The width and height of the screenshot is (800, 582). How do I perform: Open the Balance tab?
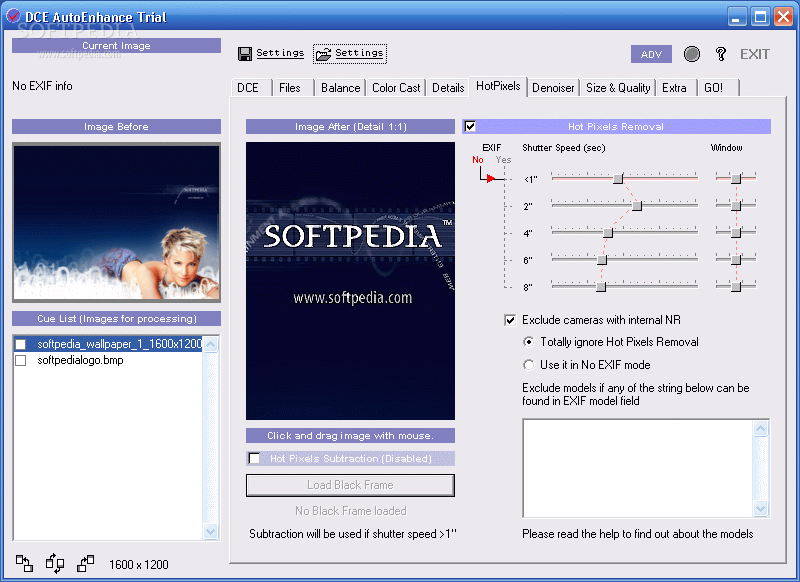[340, 88]
